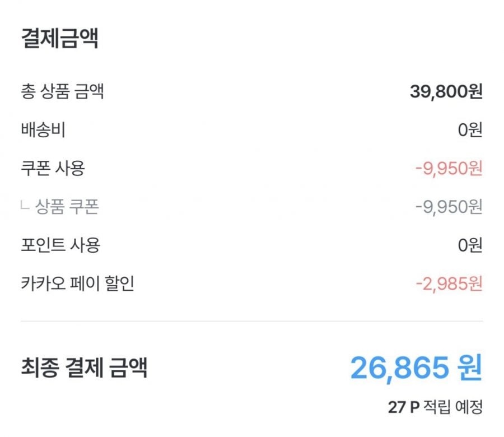Click the 0원 shipping fee value
The image size is (504, 437).
coord(470,131)
